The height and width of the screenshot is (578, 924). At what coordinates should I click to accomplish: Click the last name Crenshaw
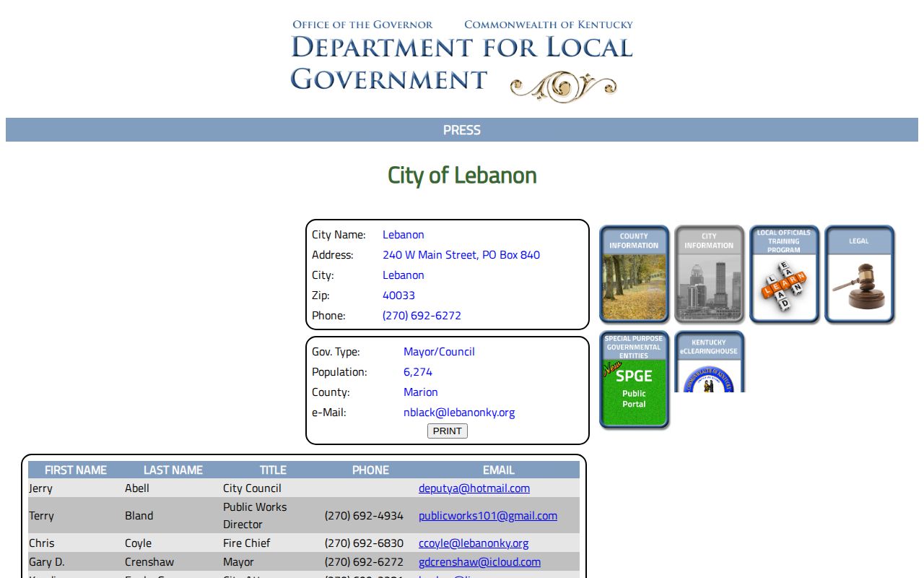pyautogui.click(x=149, y=562)
